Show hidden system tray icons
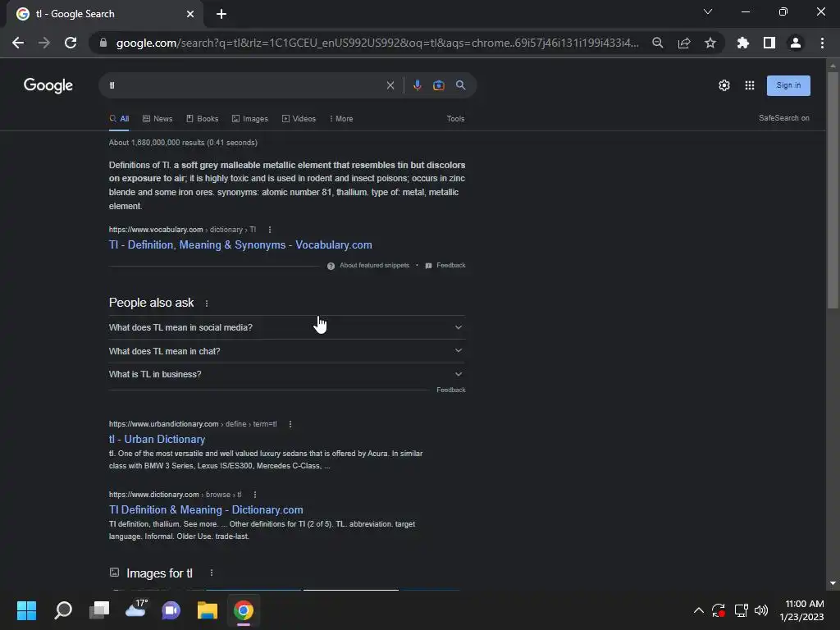This screenshot has width=840, height=630. pyautogui.click(x=699, y=610)
